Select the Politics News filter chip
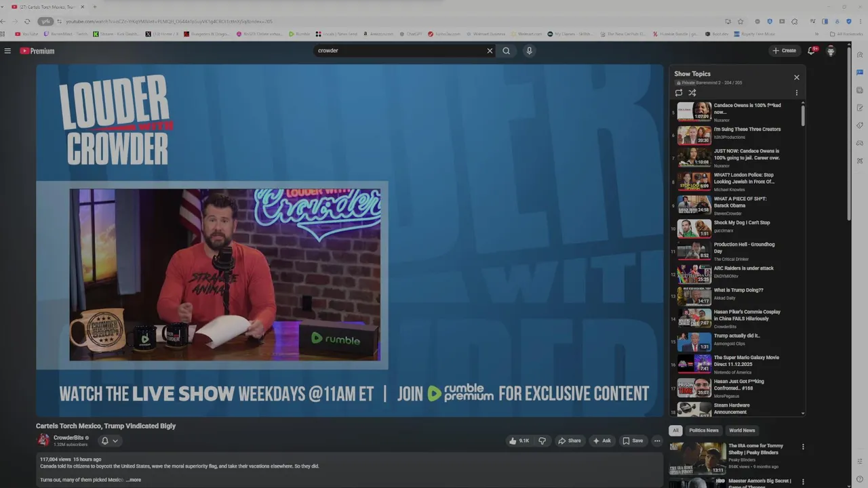The width and height of the screenshot is (868, 488). click(x=704, y=430)
